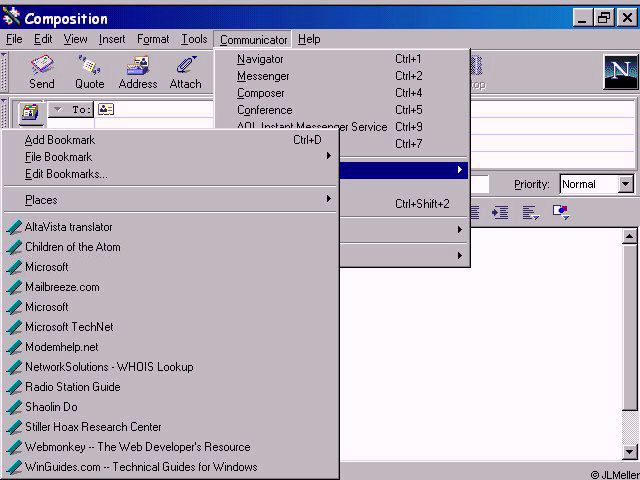Open the Tools menu
This screenshot has width=640, height=480.
pos(194,39)
